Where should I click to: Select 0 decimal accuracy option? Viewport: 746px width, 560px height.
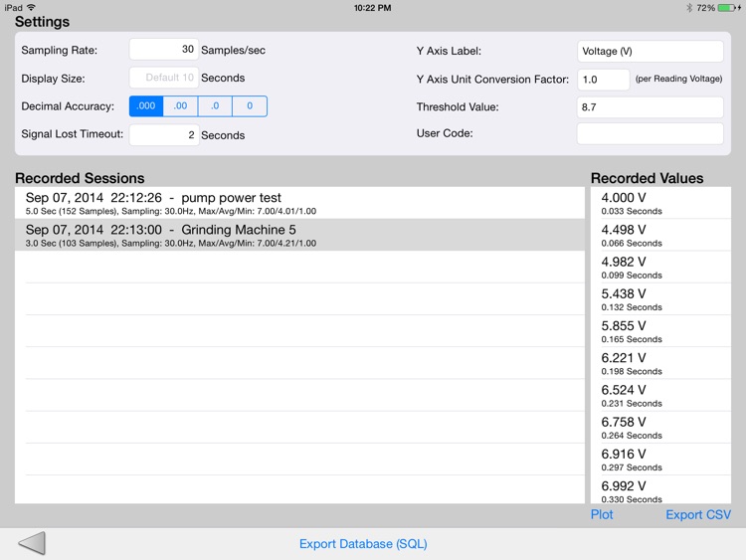(250, 106)
